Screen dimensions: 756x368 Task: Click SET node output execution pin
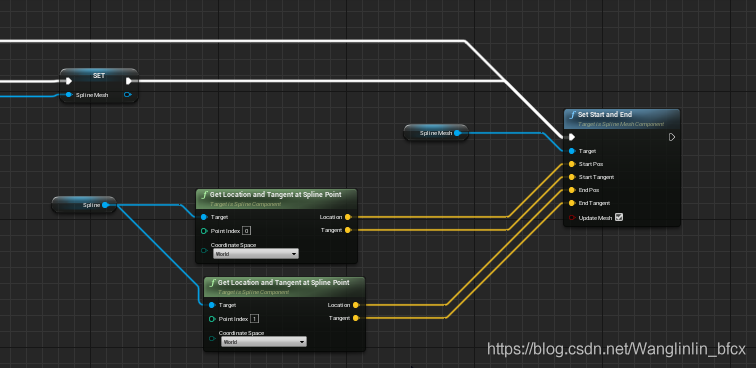(x=129, y=81)
